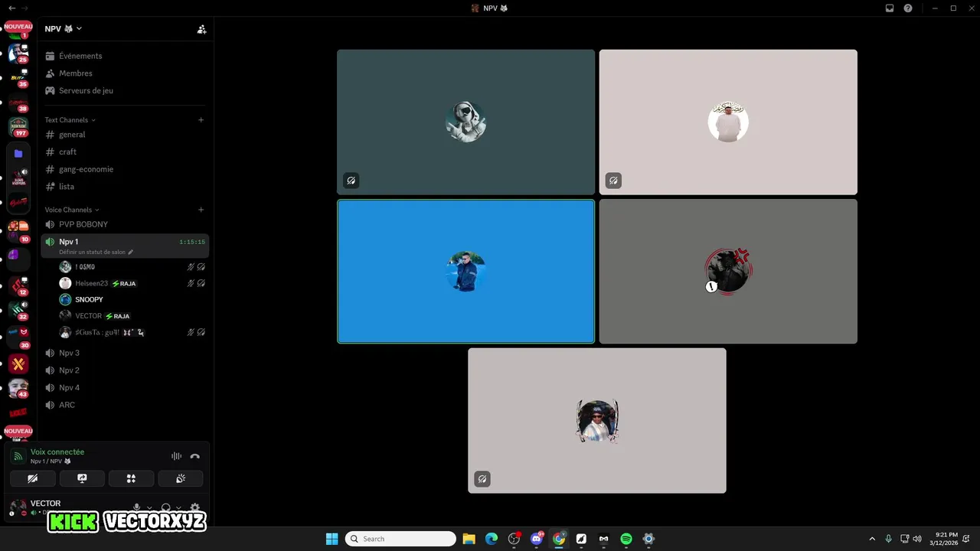Create a channel in Voice Channels with plus
The width and height of the screenshot is (980, 551).
point(201,210)
